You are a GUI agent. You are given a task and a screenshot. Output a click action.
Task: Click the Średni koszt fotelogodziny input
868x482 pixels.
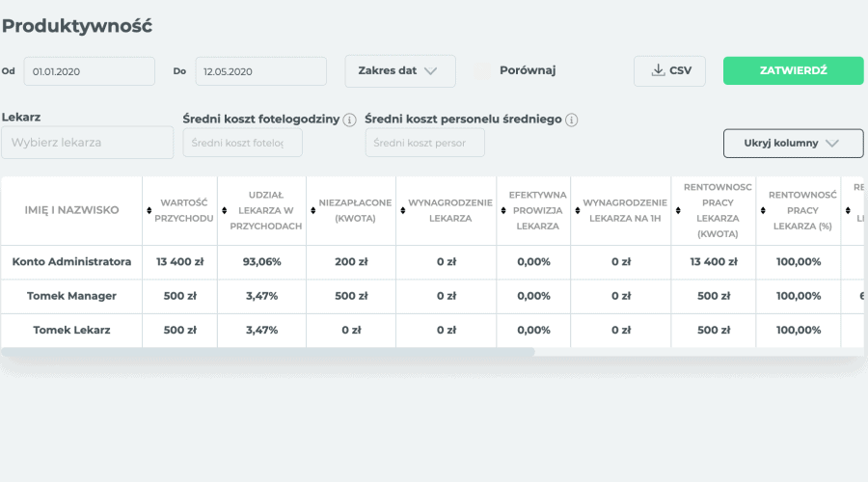click(242, 143)
